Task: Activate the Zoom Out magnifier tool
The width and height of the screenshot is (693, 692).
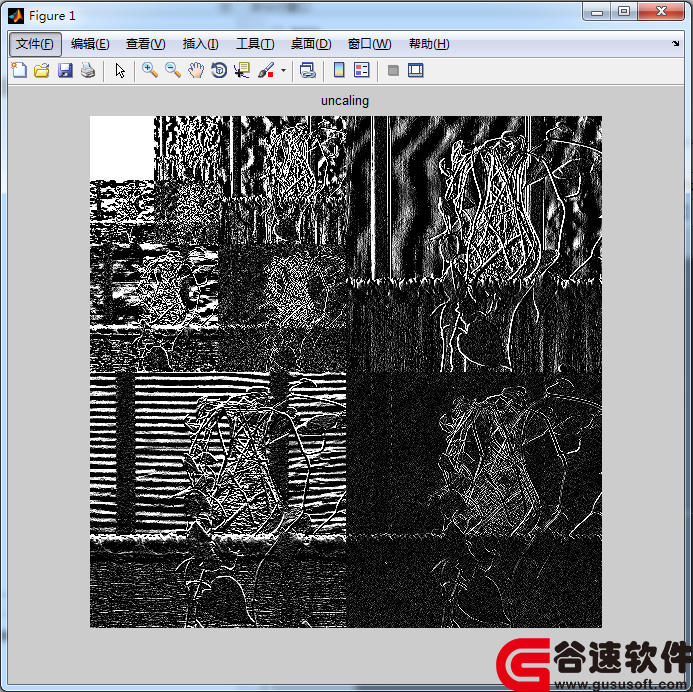Action: [173, 70]
